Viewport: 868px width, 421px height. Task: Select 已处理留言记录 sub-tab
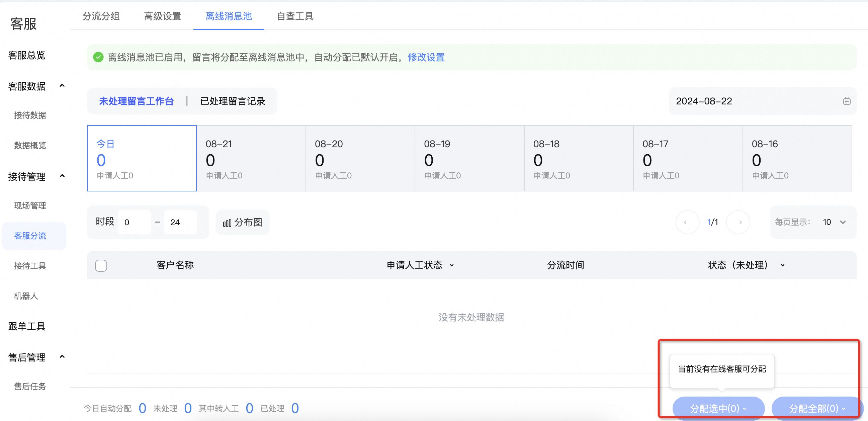233,101
